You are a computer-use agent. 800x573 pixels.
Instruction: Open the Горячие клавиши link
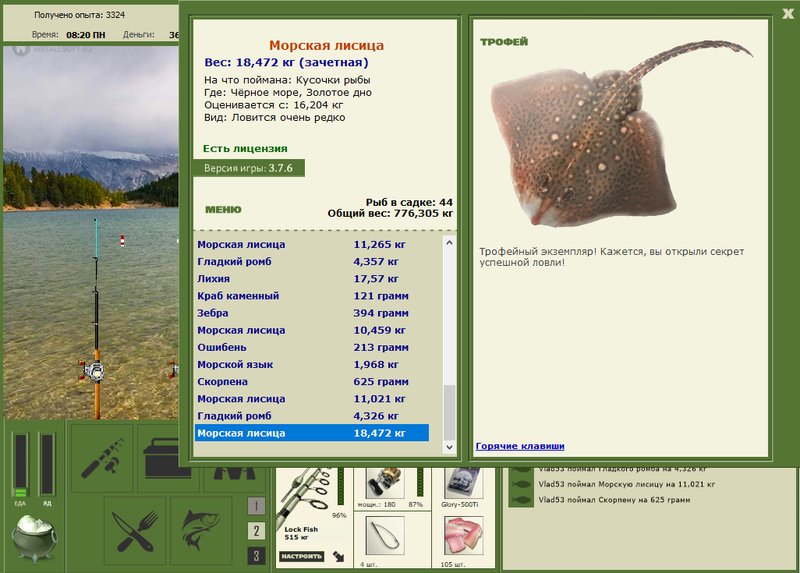520,446
